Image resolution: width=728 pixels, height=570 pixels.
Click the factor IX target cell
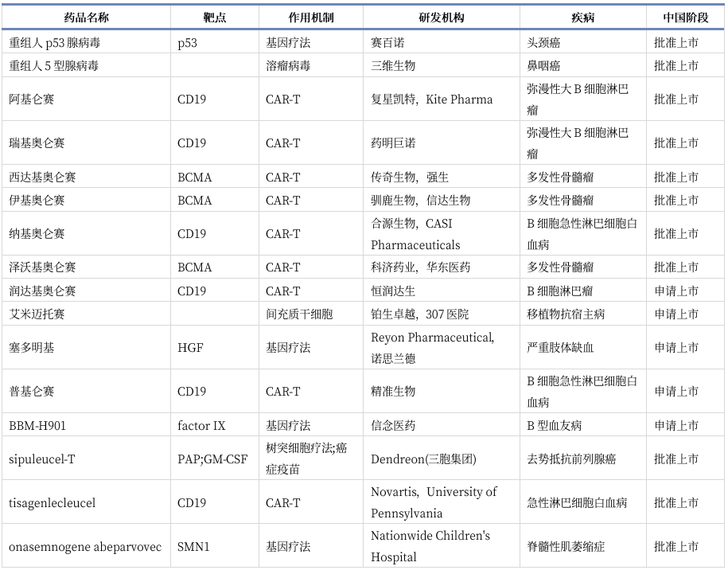(x=201, y=426)
